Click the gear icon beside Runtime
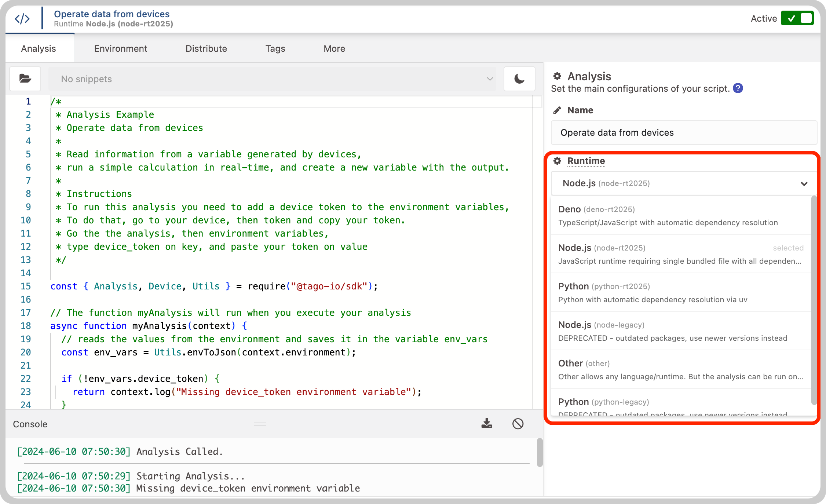826x504 pixels. click(x=557, y=161)
